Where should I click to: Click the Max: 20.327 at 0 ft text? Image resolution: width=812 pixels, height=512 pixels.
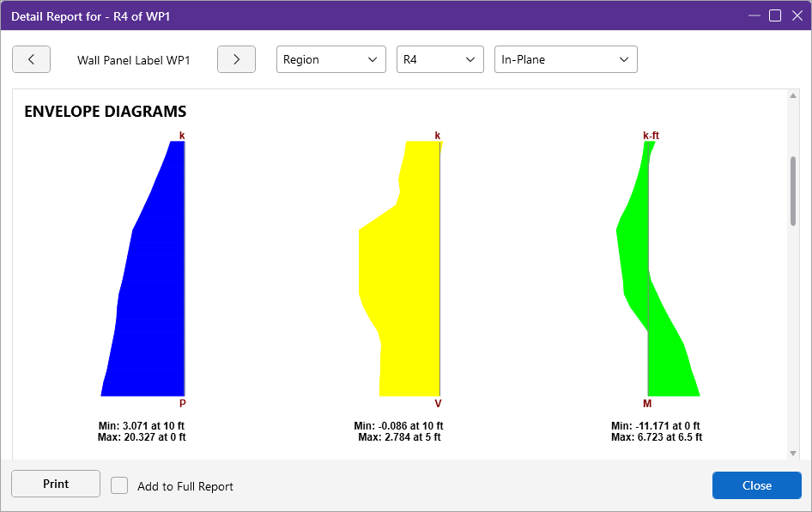(x=142, y=437)
